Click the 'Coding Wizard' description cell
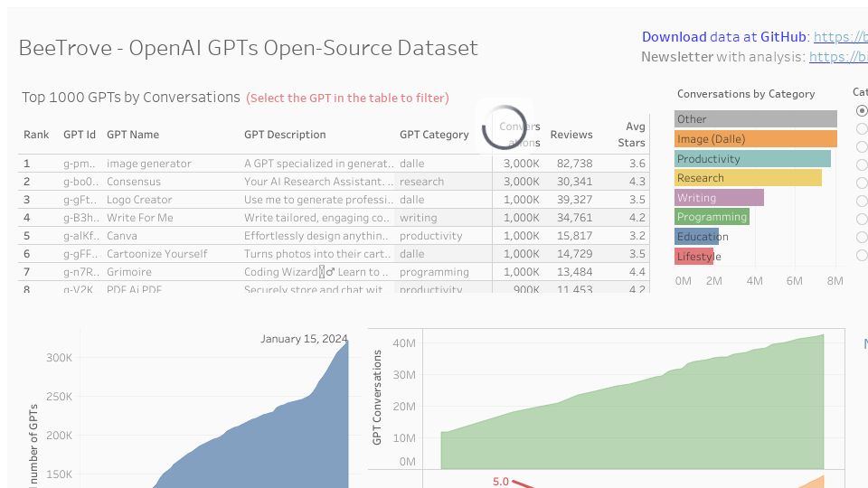Screen dimensions: 868x488 coord(316,272)
